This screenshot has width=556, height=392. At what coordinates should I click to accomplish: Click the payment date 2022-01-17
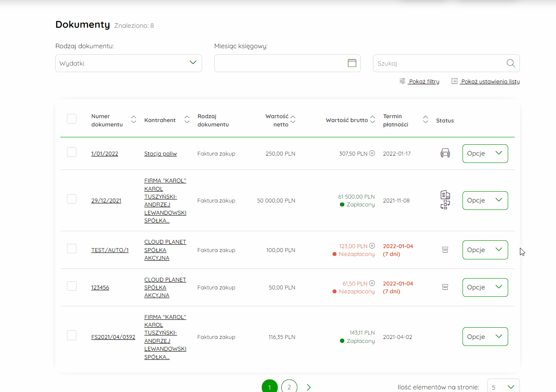point(397,153)
